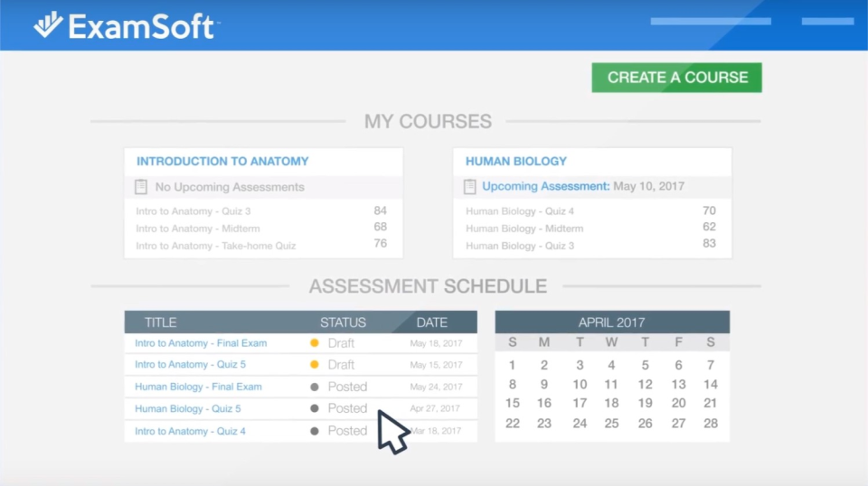The height and width of the screenshot is (486, 868).
Task: Click the clipboard icon beside Upcoming Assessment
Action: point(470,187)
